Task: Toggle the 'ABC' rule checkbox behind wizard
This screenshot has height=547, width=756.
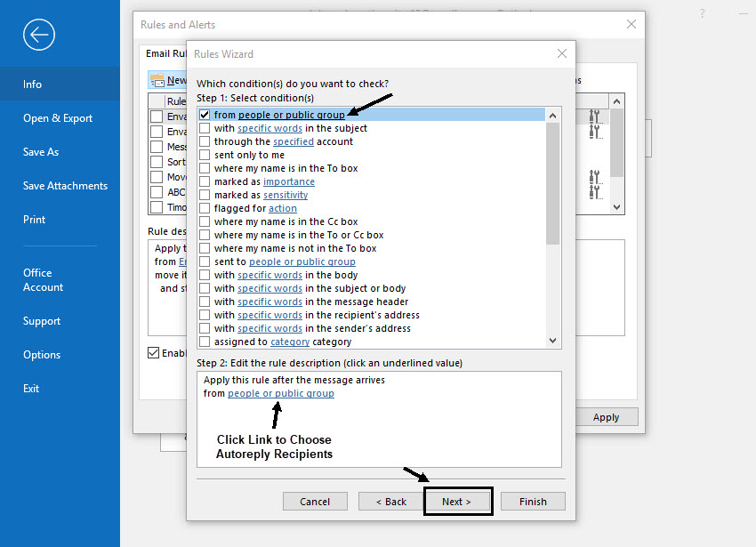Action: 157,192
